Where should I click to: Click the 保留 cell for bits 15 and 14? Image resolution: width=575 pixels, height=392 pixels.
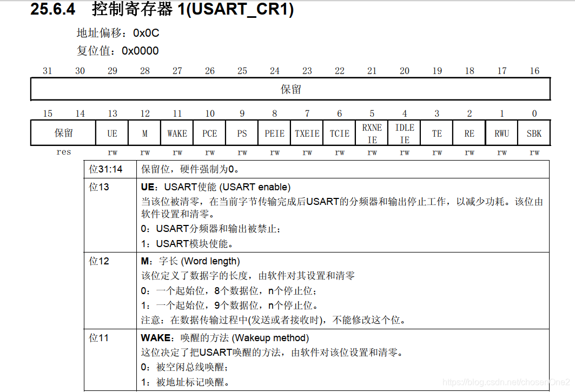[x=63, y=133]
